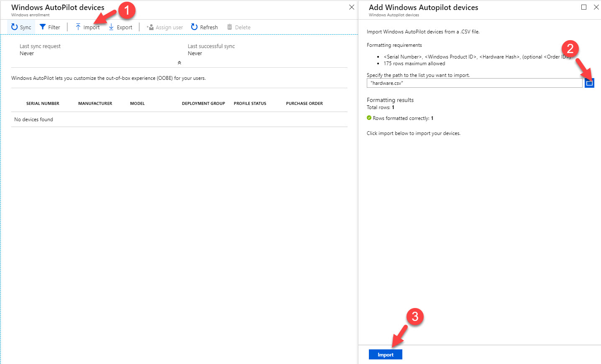
Task: Open the Filter option
Action: point(50,27)
